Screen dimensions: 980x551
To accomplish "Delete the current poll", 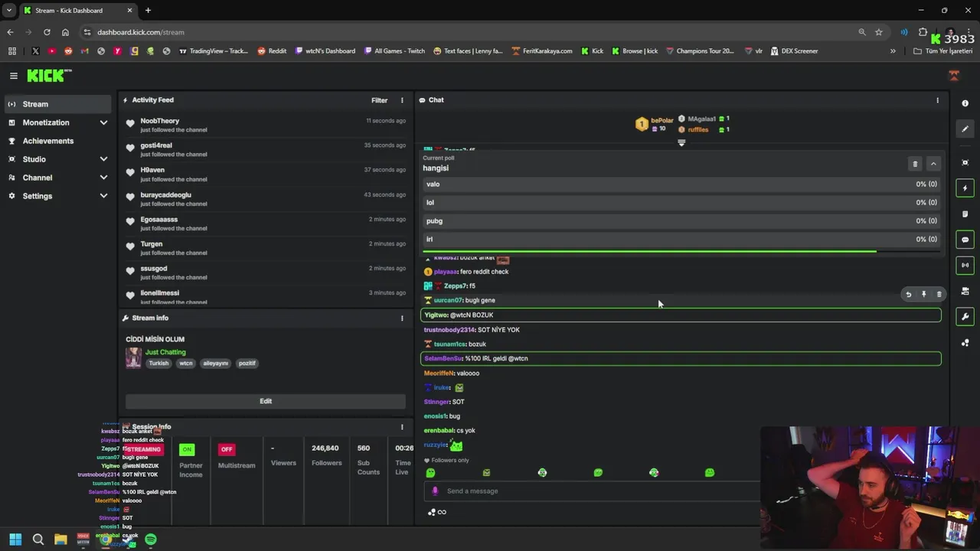I will (x=915, y=164).
